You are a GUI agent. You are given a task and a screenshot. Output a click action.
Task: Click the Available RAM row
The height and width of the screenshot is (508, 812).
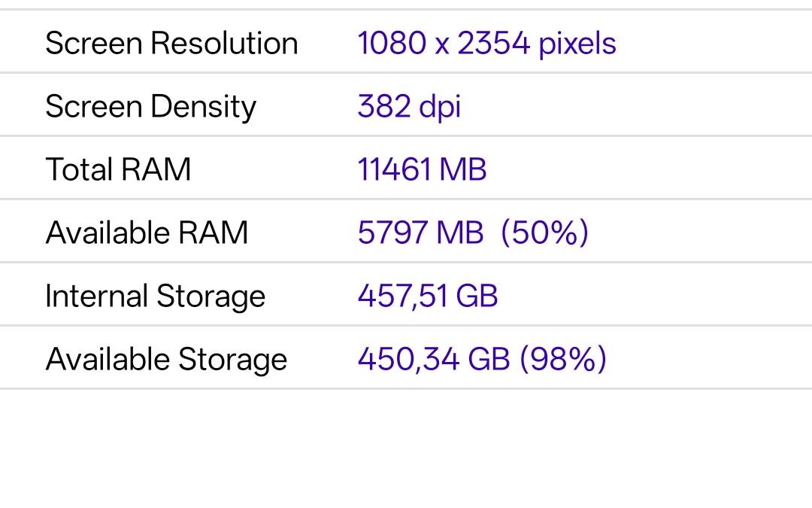pyautogui.click(x=406, y=232)
